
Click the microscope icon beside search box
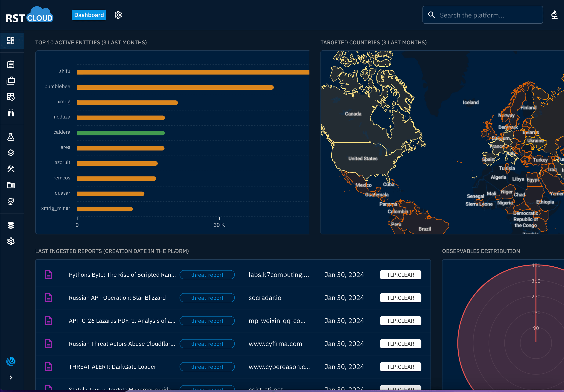click(554, 15)
